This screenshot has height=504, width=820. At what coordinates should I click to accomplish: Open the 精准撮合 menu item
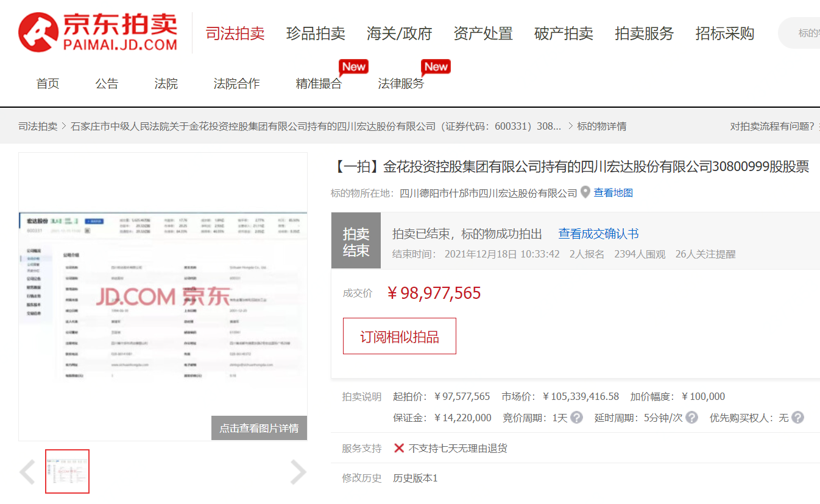point(319,84)
